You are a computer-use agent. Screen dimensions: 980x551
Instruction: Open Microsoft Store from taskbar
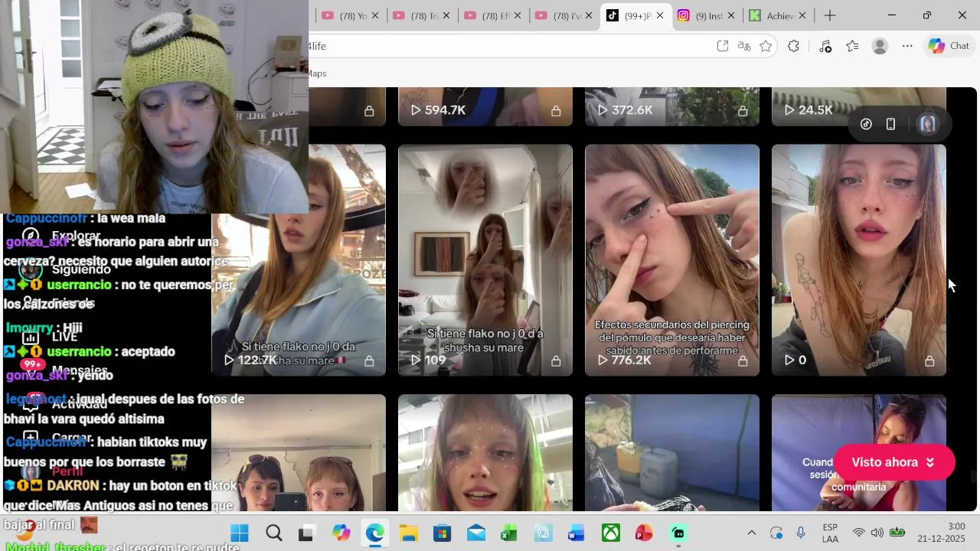(442, 533)
